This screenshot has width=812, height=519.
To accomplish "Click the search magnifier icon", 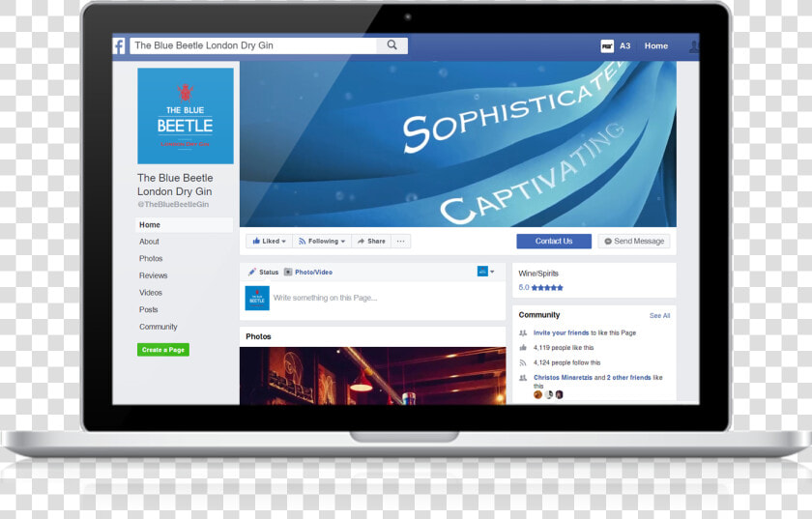I will click(x=392, y=45).
